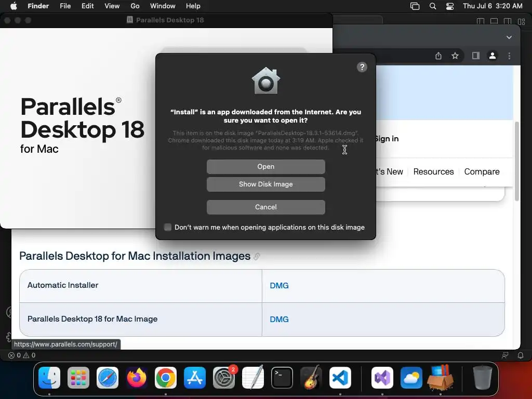Click the Show Disk Image button
The width and height of the screenshot is (532, 399).
click(265, 184)
